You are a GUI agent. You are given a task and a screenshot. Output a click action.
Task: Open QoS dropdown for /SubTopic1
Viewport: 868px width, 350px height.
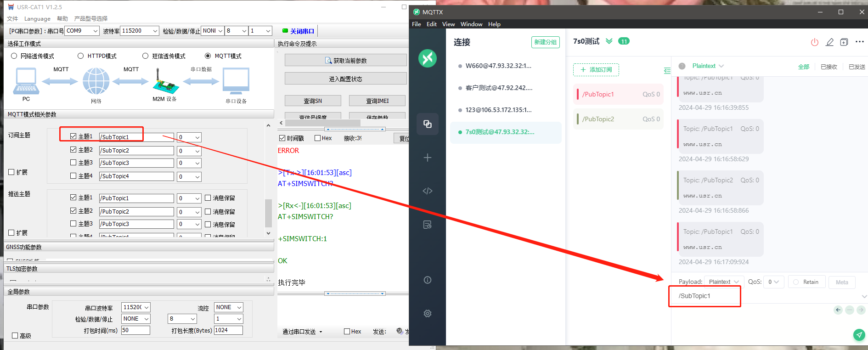[x=189, y=137]
